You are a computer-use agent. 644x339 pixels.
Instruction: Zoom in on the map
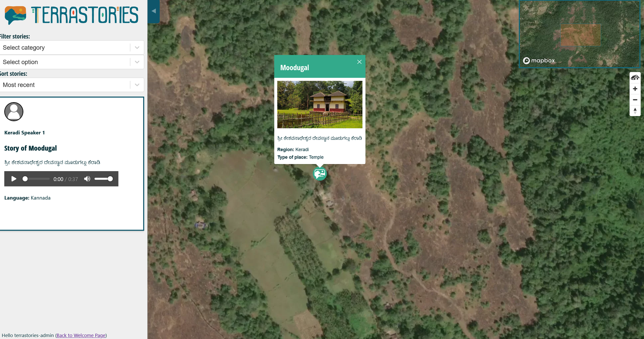click(635, 89)
